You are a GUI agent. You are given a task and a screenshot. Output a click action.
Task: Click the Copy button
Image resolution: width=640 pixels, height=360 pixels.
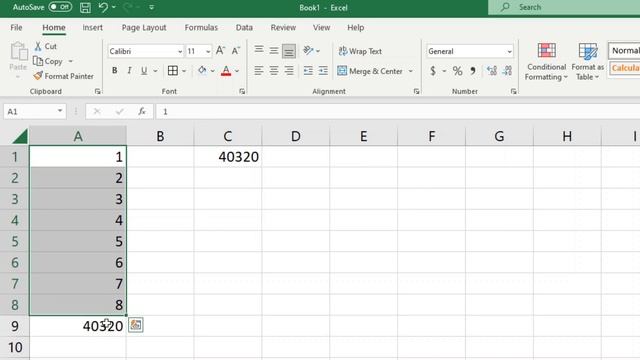(48, 61)
